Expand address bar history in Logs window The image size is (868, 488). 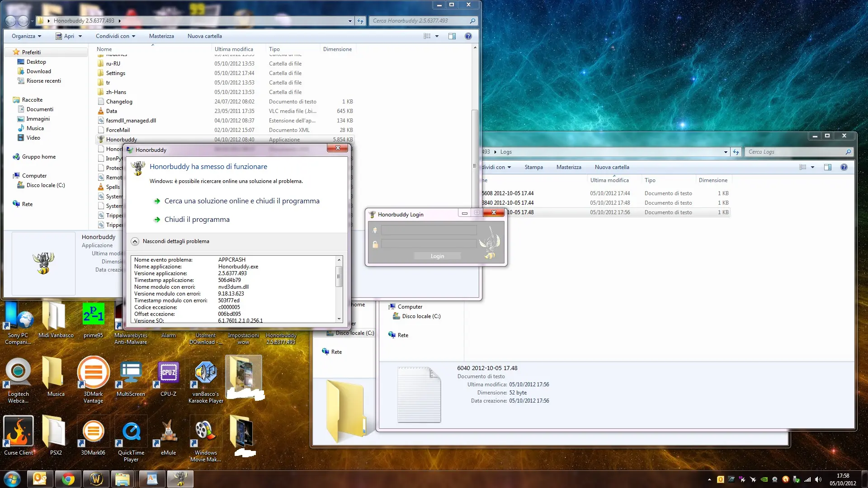[726, 152]
